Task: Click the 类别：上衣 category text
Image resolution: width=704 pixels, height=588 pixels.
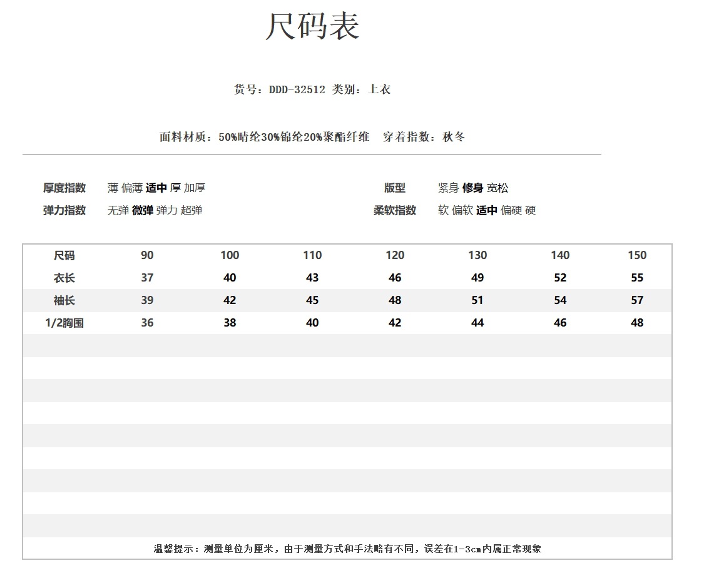Action: pos(362,89)
